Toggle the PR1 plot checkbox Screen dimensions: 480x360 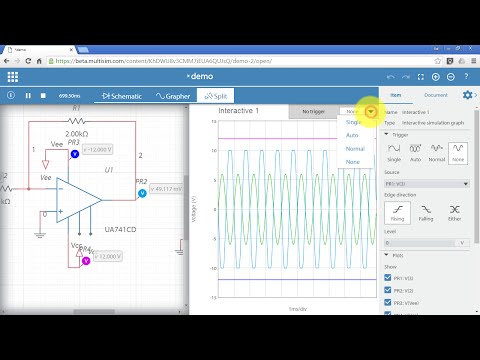pyautogui.click(x=387, y=277)
